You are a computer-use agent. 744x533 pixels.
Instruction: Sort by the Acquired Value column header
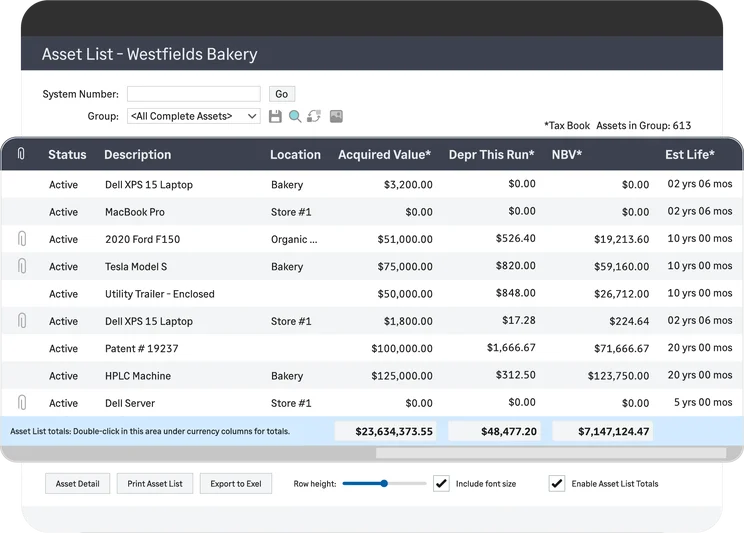click(384, 155)
